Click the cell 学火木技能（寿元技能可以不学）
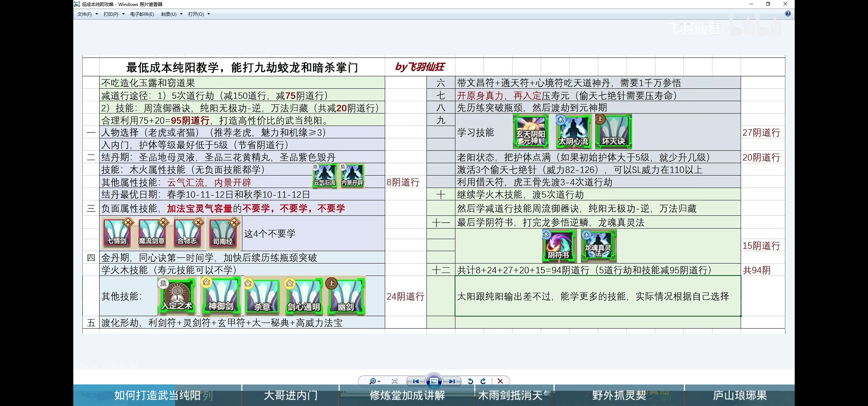Image resolution: width=868 pixels, height=406 pixels. pos(242,270)
